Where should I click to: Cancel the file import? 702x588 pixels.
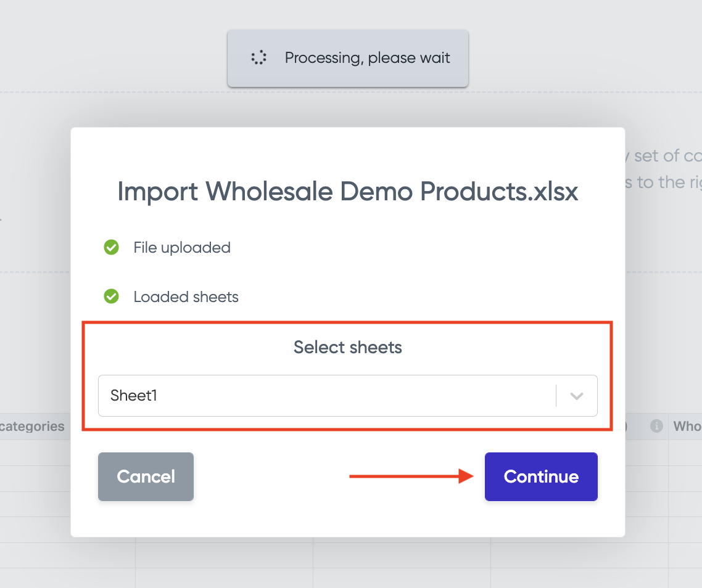pyautogui.click(x=146, y=476)
